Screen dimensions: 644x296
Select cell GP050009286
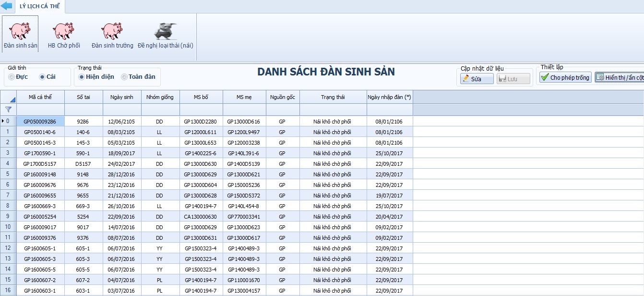tap(40, 122)
